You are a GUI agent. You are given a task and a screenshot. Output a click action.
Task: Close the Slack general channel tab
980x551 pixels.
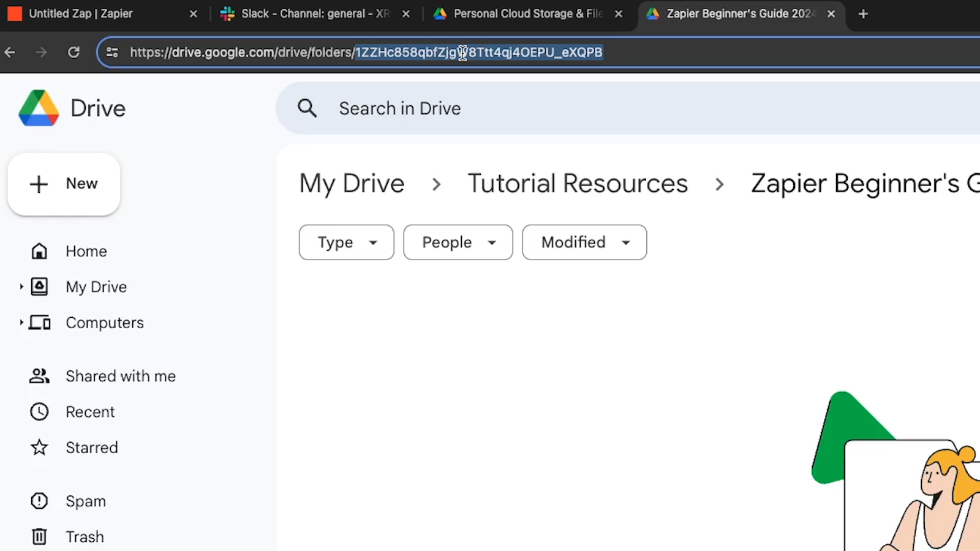tap(406, 13)
